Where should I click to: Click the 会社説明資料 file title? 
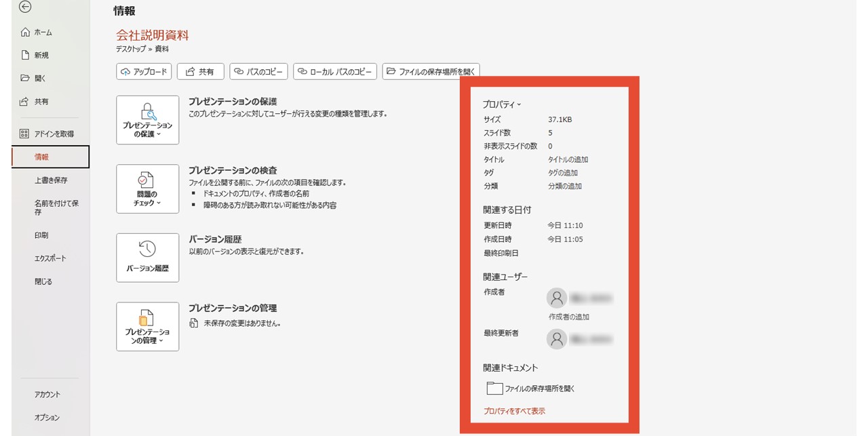(x=153, y=35)
